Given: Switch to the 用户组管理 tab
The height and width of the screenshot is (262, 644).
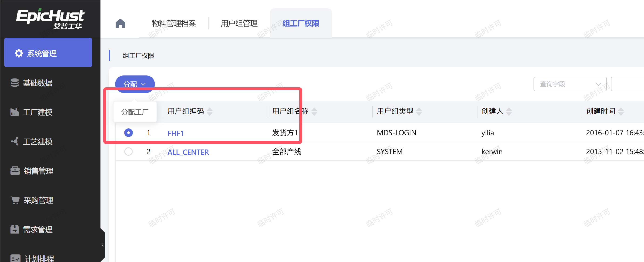Looking at the screenshot, I should [x=239, y=24].
